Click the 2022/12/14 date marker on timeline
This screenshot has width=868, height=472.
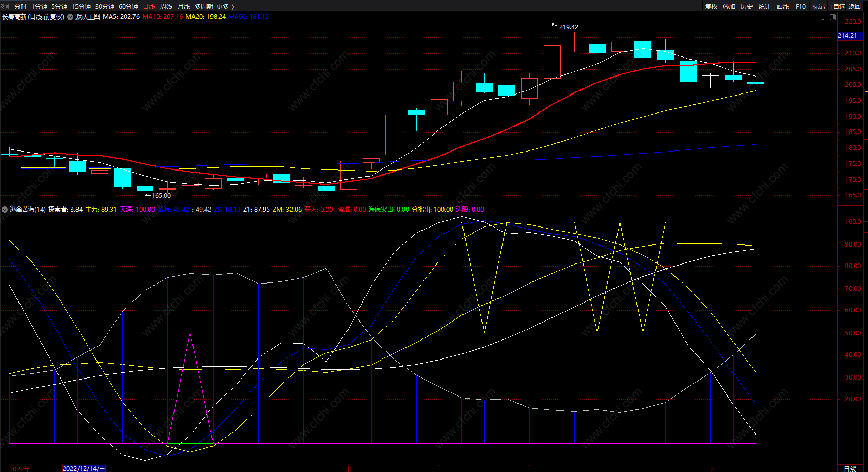click(x=84, y=468)
